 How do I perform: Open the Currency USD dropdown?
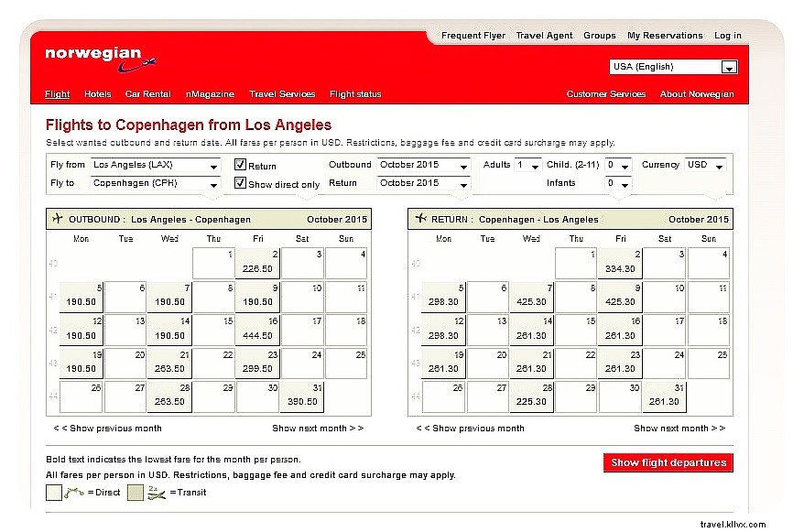705,165
